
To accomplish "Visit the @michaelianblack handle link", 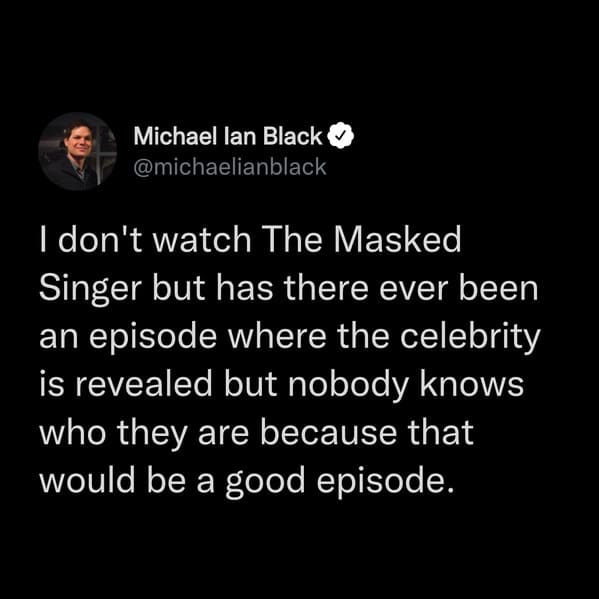I will click(x=230, y=167).
